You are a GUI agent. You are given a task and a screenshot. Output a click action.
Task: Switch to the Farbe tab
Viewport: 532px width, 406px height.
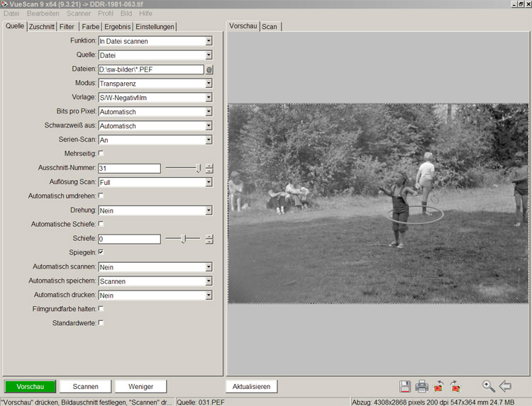[x=90, y=27]
